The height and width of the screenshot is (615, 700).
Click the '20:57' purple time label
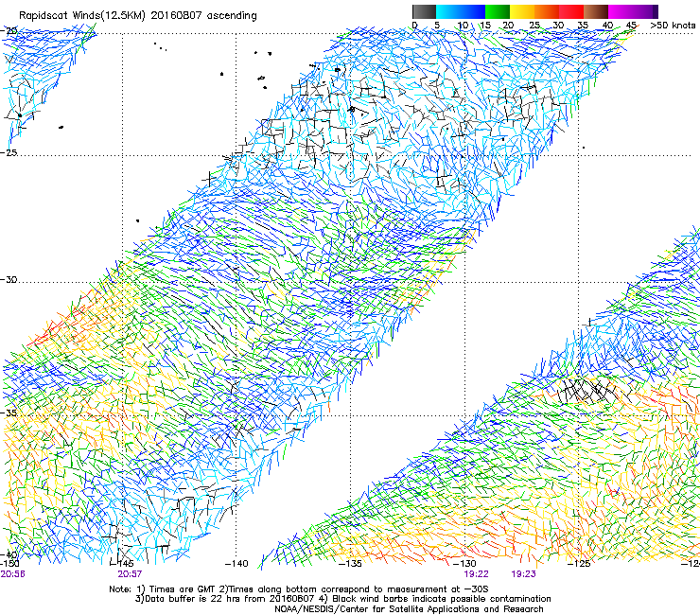130,574
